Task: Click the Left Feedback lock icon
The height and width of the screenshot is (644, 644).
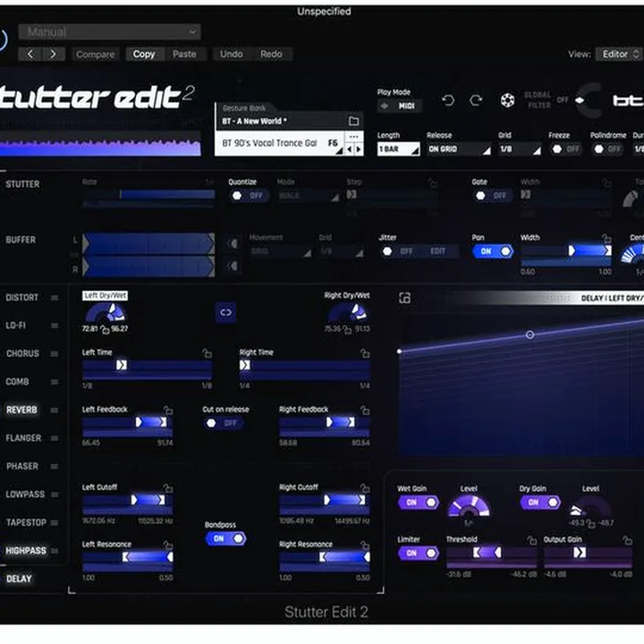Action: tap(168, 410)
